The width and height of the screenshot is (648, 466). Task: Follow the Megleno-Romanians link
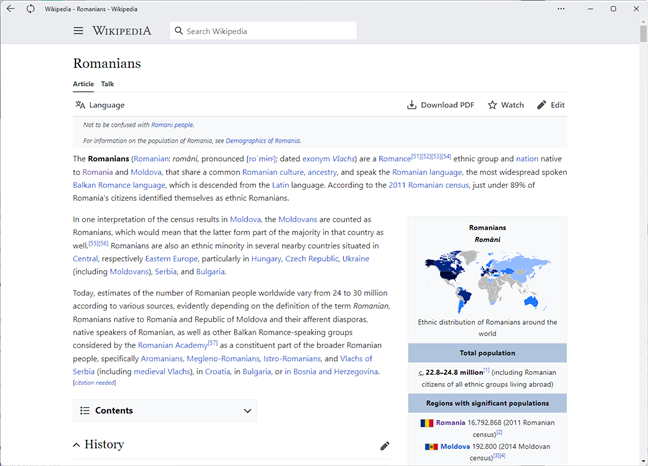click(223, 359)
